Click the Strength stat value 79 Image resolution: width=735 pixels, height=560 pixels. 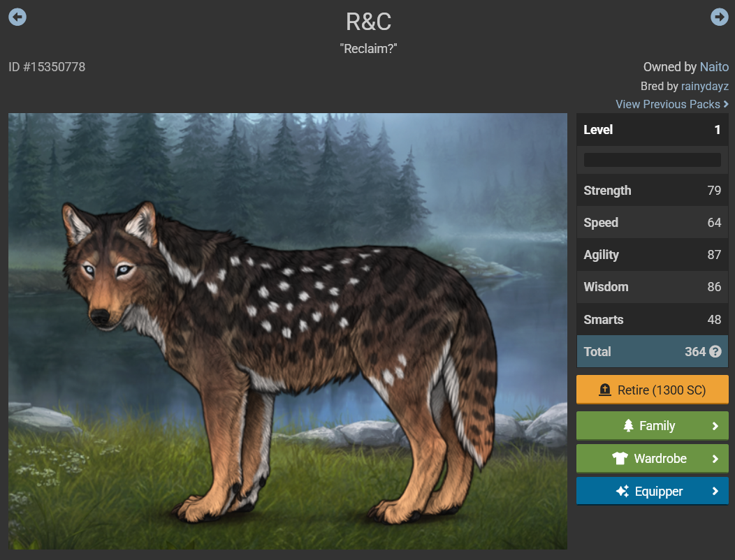coord(714,190)
